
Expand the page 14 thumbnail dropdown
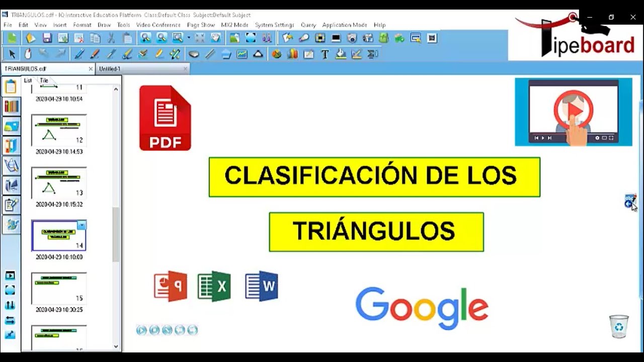82,225
